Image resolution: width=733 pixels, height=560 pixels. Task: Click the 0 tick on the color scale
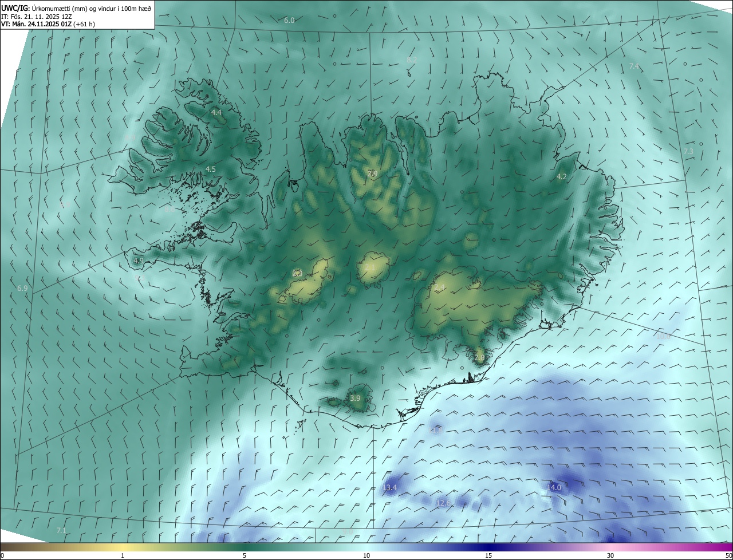click(2, 556)
